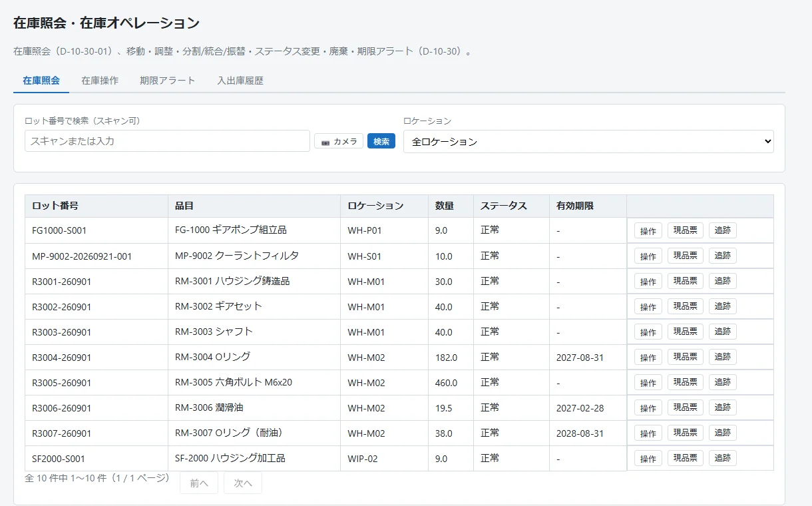Click the ステータス column header
The width and height of the screenshot is (812, 506).
coord(512,206)
